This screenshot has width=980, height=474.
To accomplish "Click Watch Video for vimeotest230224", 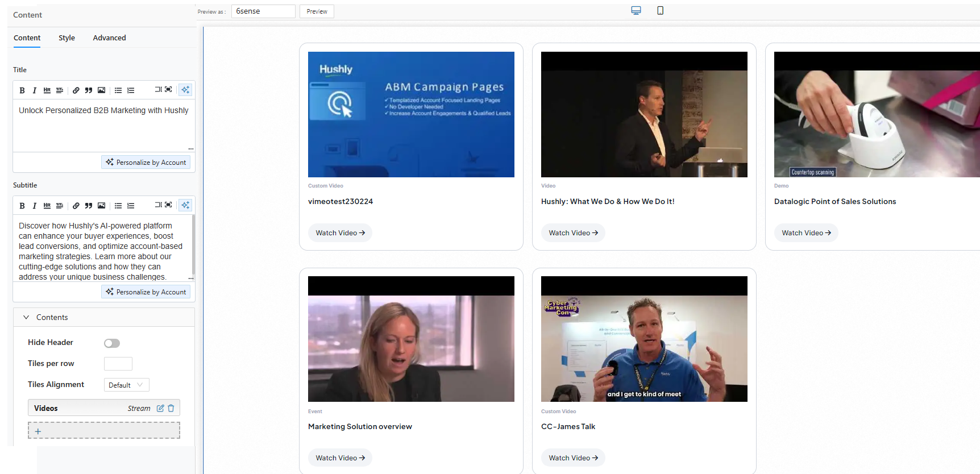I will pos(340,233).
